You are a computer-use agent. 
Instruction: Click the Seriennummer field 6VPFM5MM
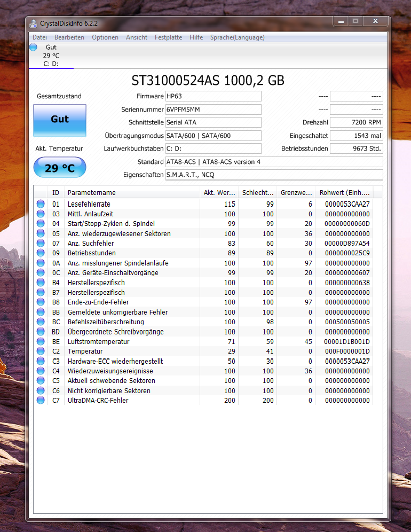(x=214, y=109)
